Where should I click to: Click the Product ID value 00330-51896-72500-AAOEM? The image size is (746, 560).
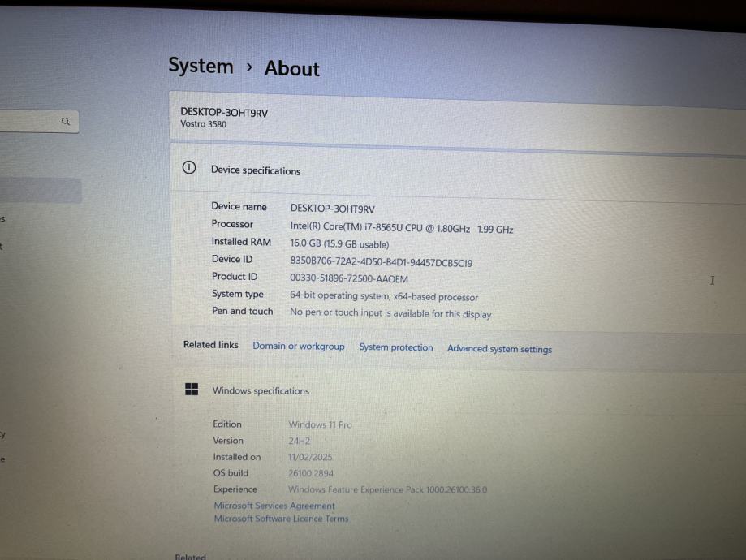(349, 279)
